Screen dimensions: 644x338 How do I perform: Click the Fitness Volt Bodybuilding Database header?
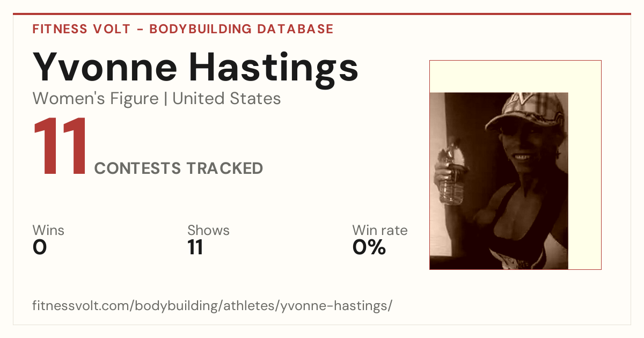pos(183,29)
